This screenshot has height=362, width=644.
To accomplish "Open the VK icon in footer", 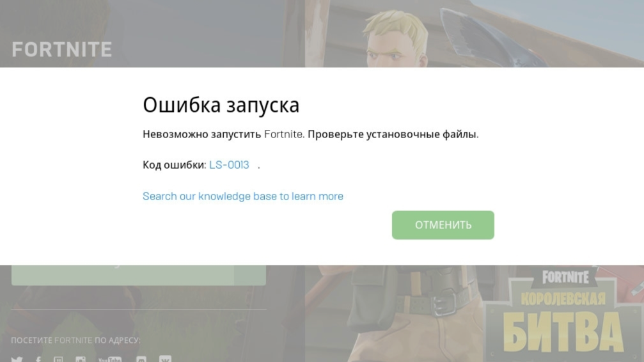I will (165, 359).
